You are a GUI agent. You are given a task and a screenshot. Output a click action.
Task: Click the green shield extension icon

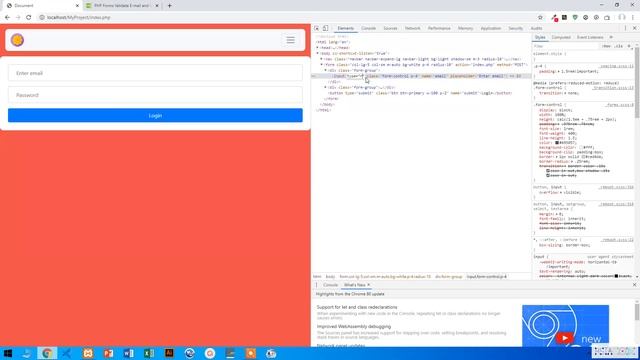click(x=575, y=18)
